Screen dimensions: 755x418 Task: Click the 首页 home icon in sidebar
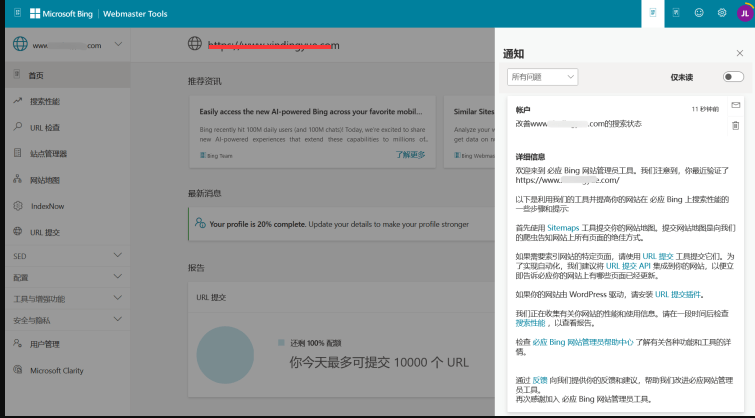click(17, 74)
